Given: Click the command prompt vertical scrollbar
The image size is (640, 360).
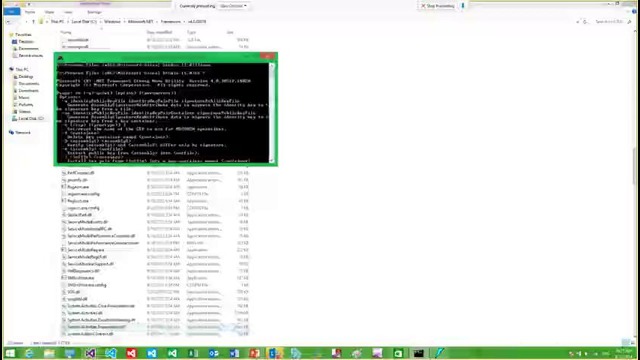Looking at the screenshot, I should click(x=272, y=112).
